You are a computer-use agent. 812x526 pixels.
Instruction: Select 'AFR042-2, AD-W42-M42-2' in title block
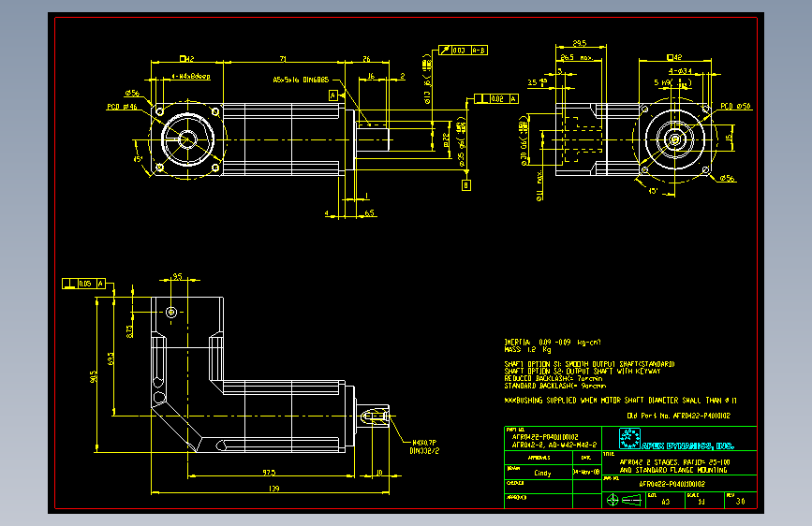554,445
